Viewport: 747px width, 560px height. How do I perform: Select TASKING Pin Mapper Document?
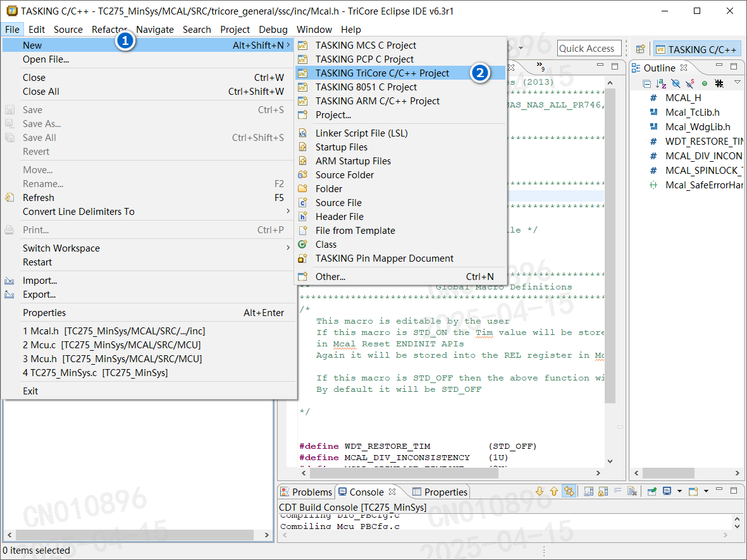coord(400,258)
